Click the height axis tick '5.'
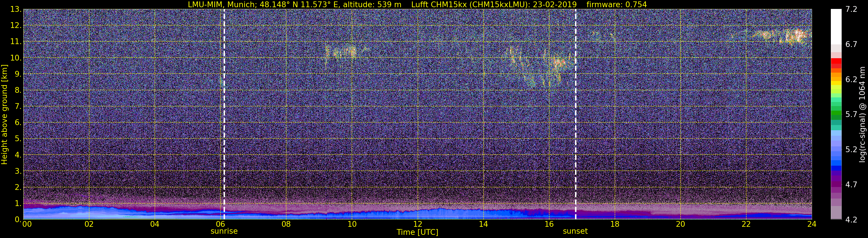 (x=18, y=139)
